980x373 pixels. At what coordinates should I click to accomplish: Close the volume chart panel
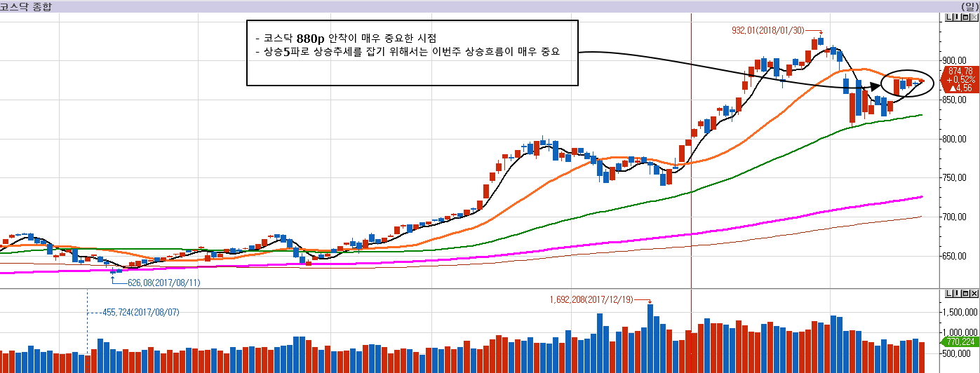point(974,292)
